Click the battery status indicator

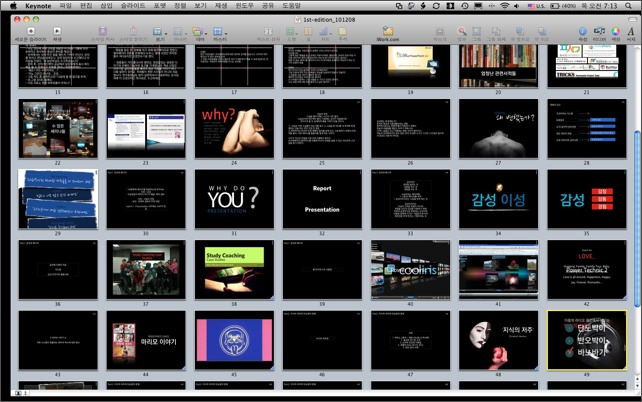click(563, 6)
